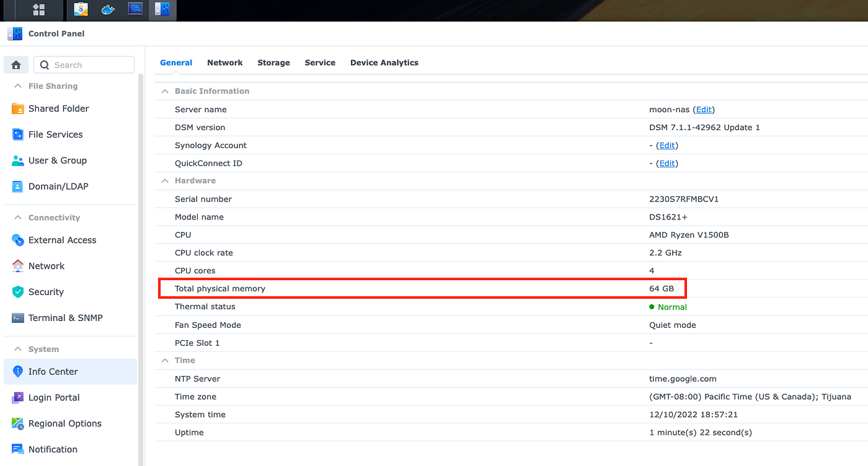868x466 pixels.
Task: Collapse the File Sharing sidebar section
Action: point(18,86)
